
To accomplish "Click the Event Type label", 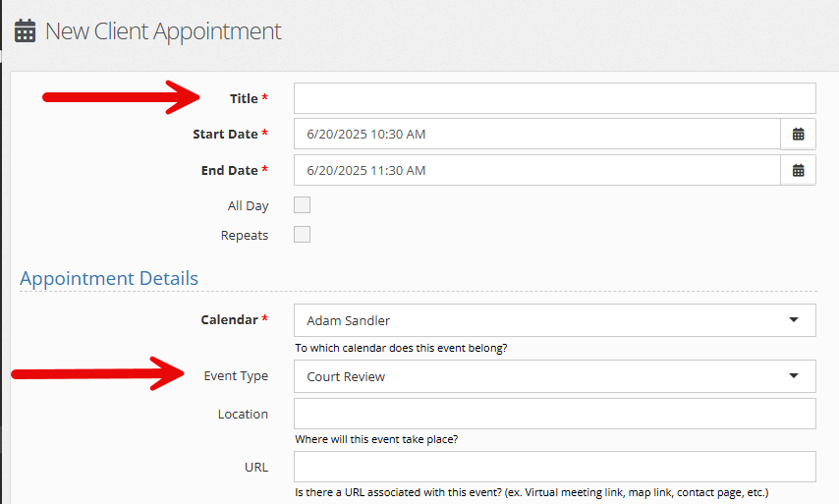I will tap(236, 376).
